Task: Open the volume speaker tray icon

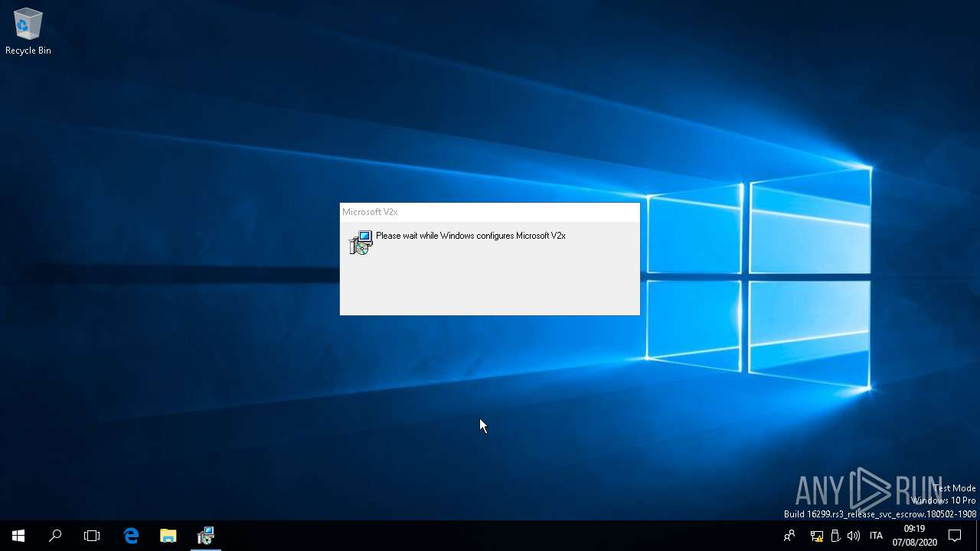Action: [854, 536]
